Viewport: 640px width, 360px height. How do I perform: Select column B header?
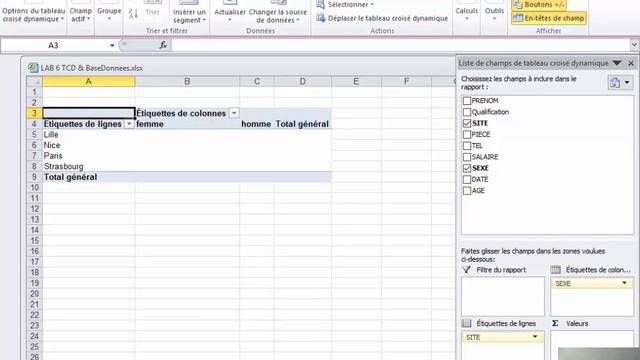click(x=187, y=81)
